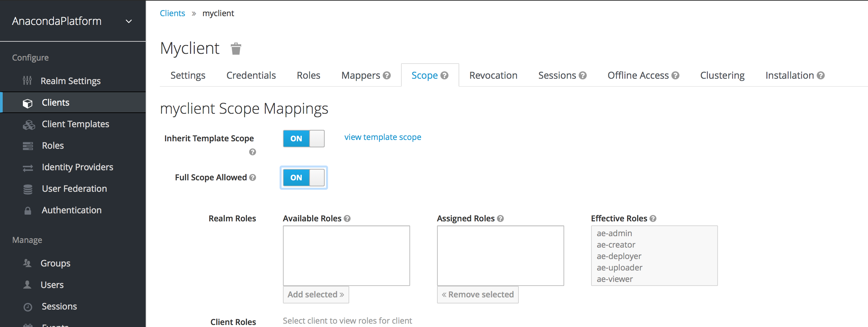
Task: Expand the AnacondaPlatform realm dropdown
Action: pyautogui.click(x=129, y=22)
